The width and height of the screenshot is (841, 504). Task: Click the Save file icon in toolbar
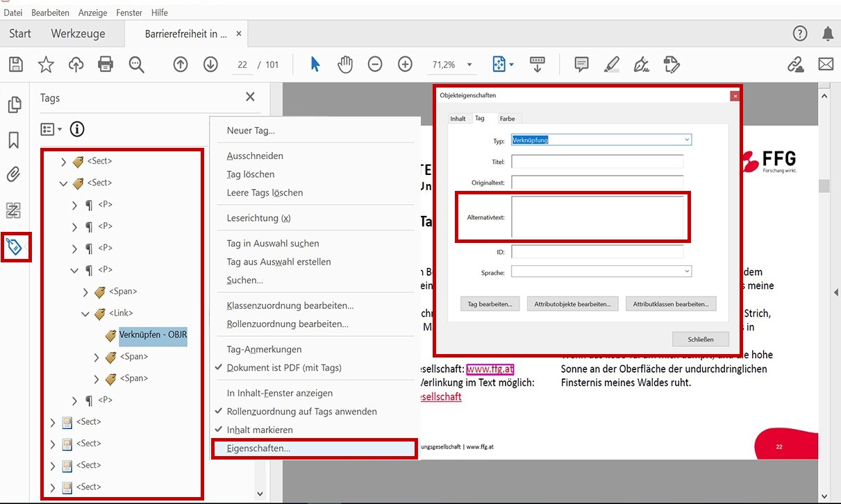(16, 65)
